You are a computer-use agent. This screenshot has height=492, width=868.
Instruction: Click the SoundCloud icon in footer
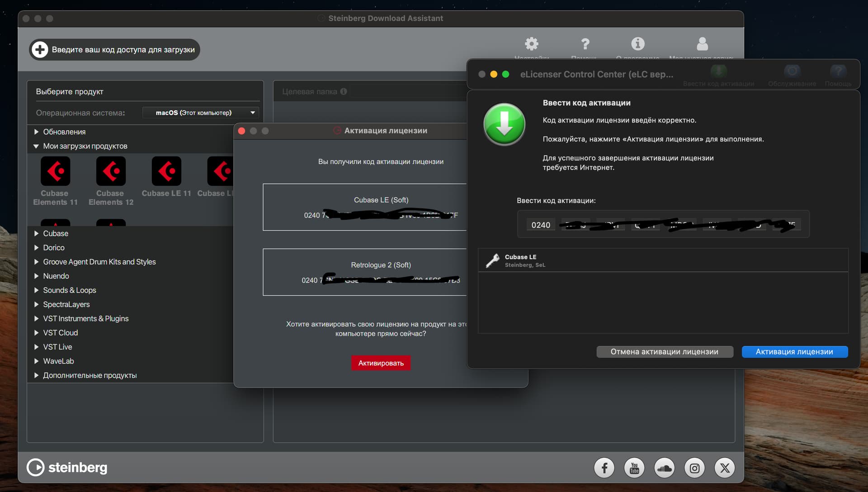664,468
